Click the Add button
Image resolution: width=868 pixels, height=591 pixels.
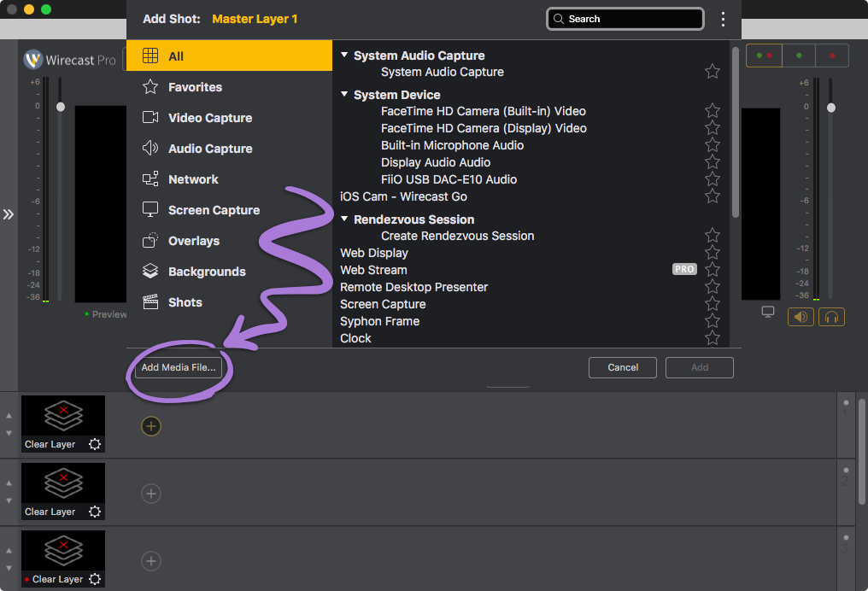[x=700, y=367]
